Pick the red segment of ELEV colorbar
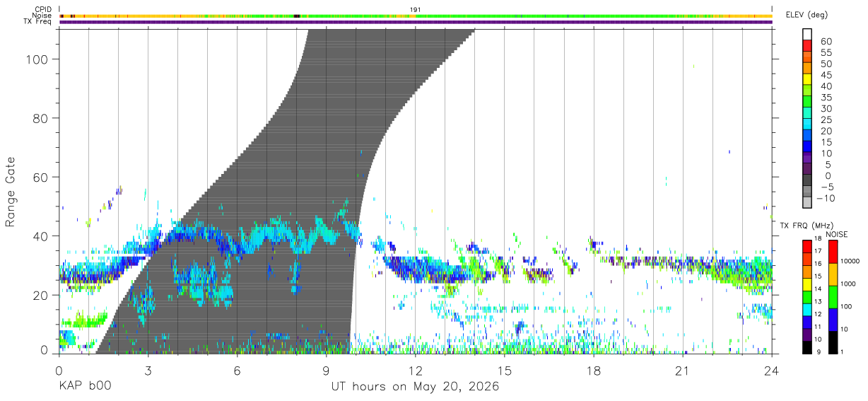Image resolution: width=868 pixels, height=401 pixels. (807, 45)
